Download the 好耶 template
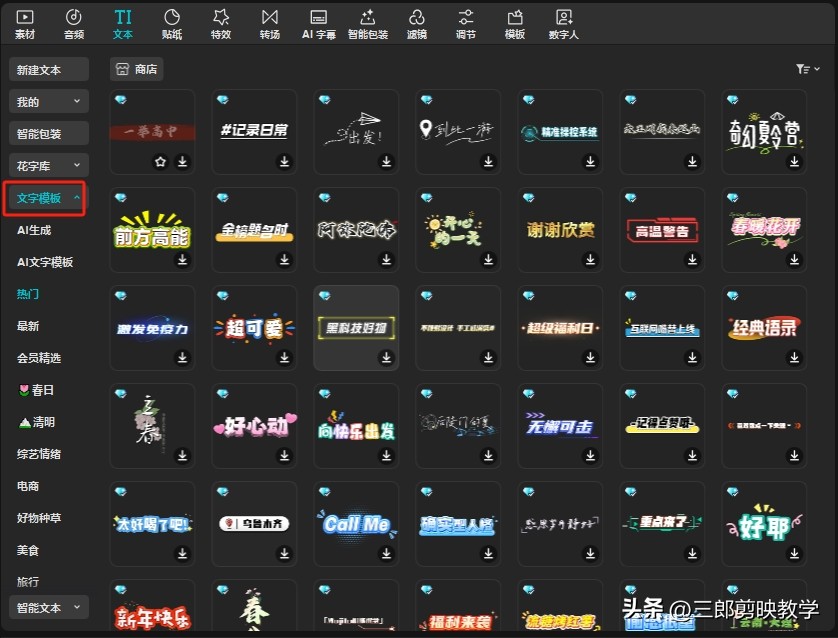The width and height of the screenshot is (838, 638). click(x=795, y=553)
